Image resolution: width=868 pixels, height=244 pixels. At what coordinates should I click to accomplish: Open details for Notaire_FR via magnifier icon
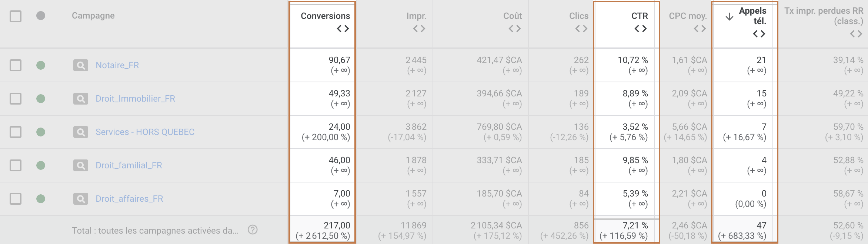point(81,65)
